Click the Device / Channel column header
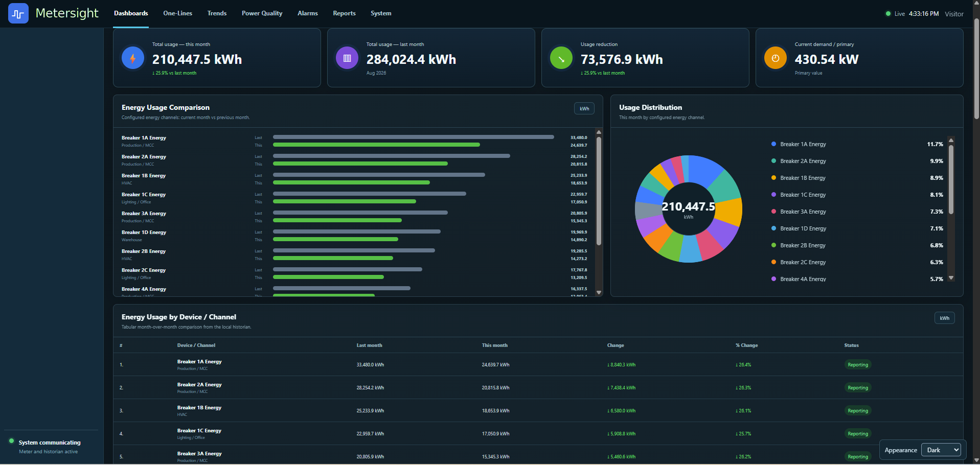 196,345
